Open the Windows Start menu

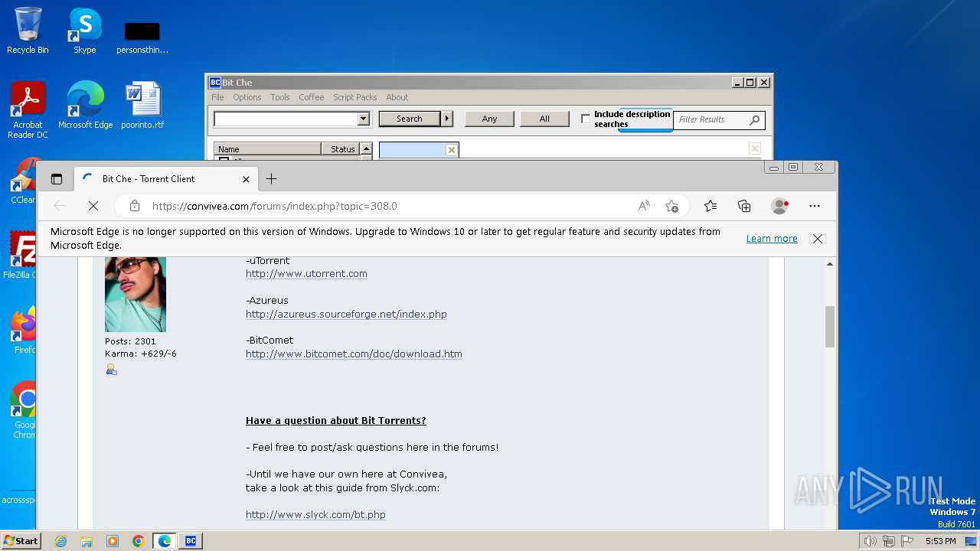(21, 541)
